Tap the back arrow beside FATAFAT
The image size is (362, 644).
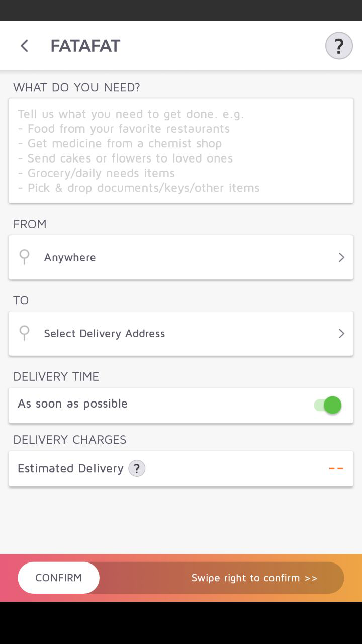24,46
